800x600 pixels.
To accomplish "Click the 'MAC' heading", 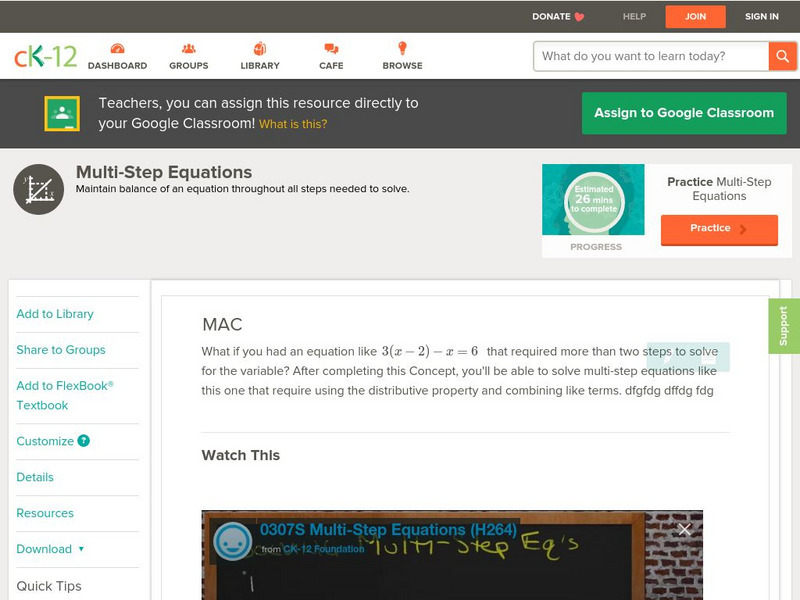I will (x=222, y=324).
